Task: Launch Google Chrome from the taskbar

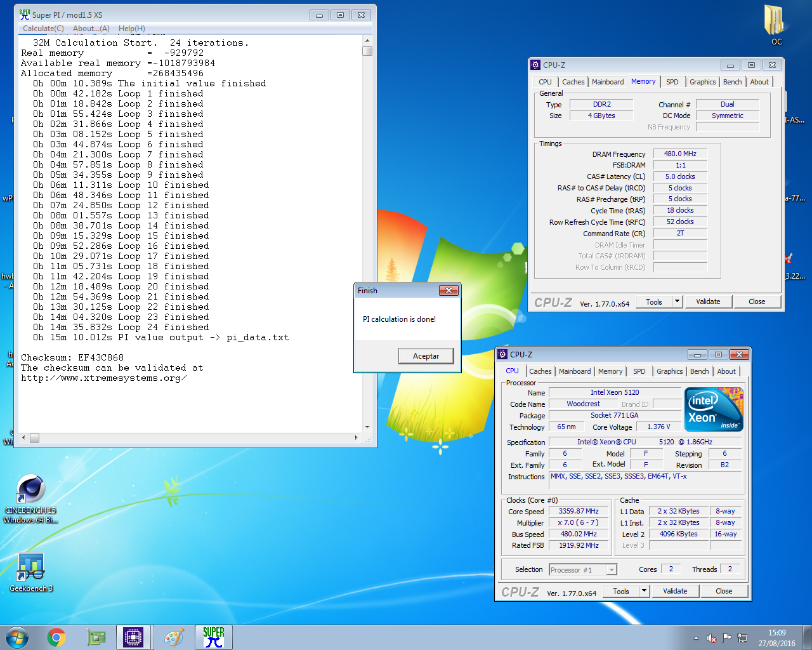Action: coord(56,637)
